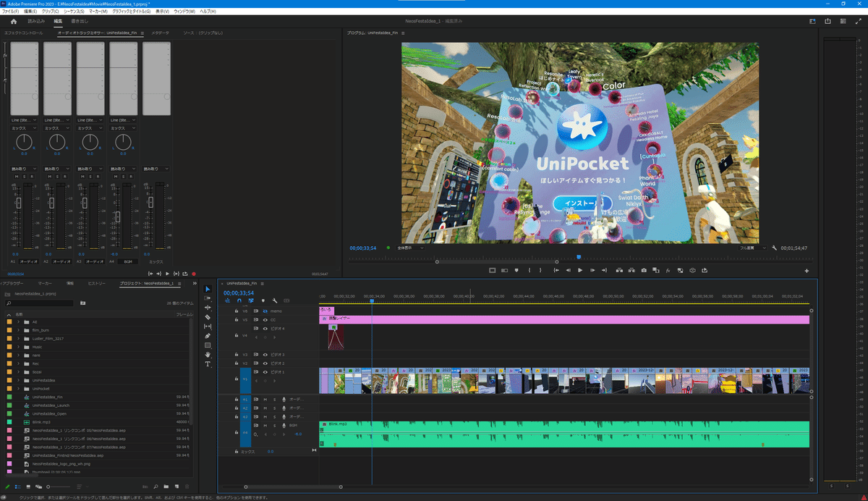Step forward one frame in program monitor
Screen dimensions: 868x501
coord(592,270)
